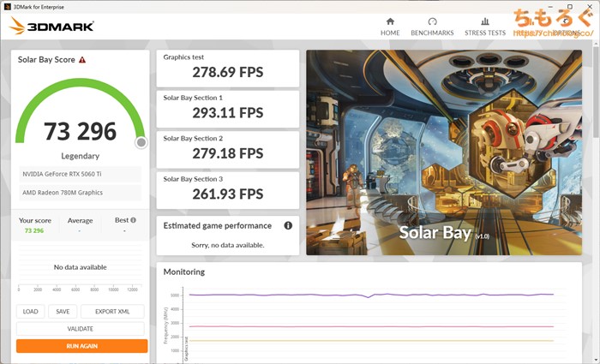The image size is (600, 364).
Task: Click the info icon next to Best
Action: point(133,220)
